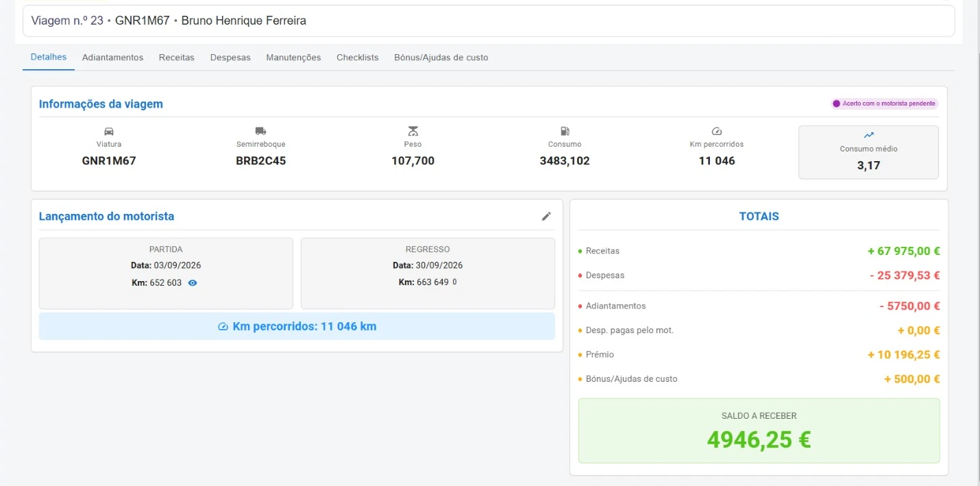Click the REGRESSO card heading
This screenshot has width=980, height=486.
pyautogui.click(x=428, y=250)
